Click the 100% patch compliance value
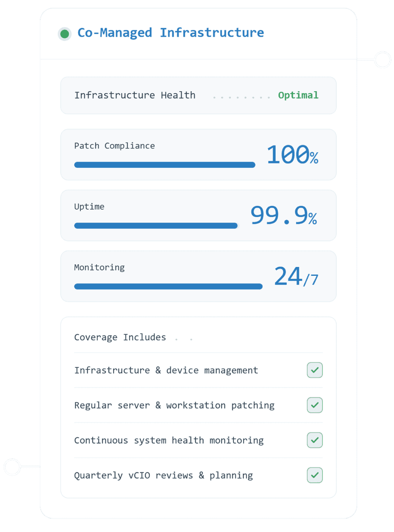The image size is (394, 532). pos(293,155)
